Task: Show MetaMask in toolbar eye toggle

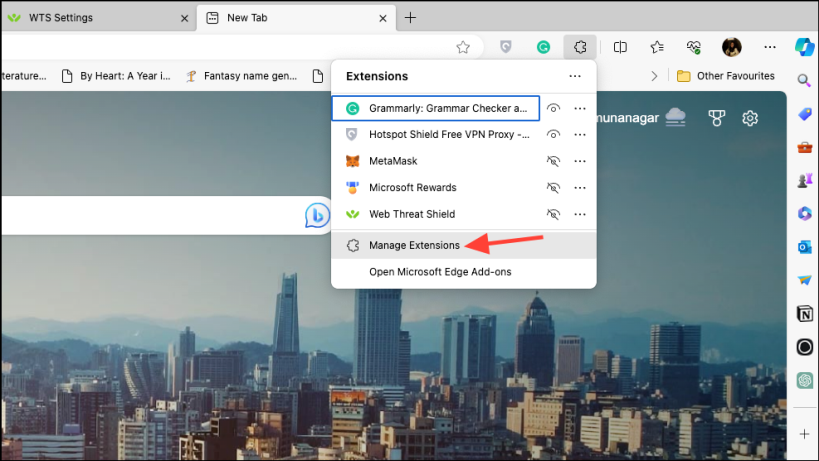Action: click(x=553, y=161)
